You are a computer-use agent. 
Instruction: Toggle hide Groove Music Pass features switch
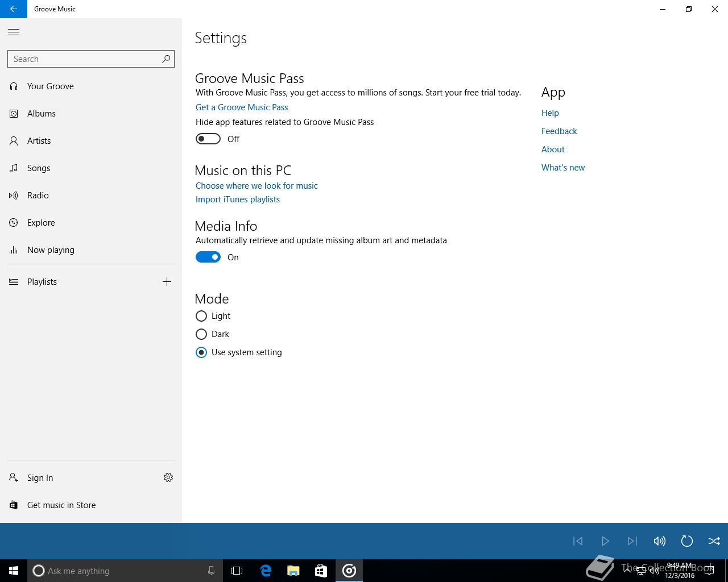tap(208, 139)
